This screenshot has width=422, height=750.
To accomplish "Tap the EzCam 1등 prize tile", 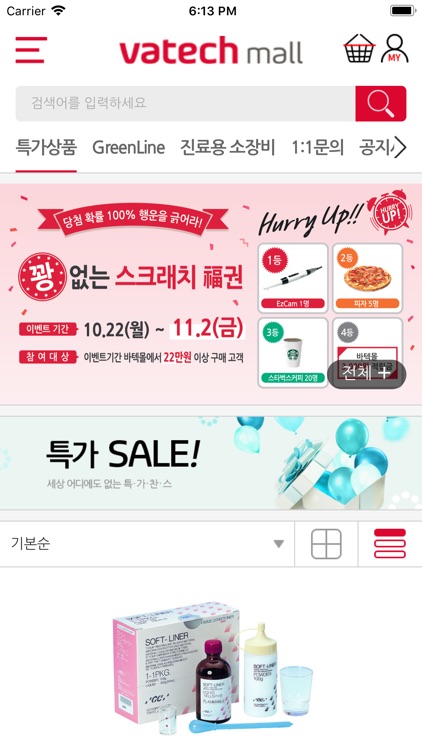I will pyautogui.click(x=293, y=278).
